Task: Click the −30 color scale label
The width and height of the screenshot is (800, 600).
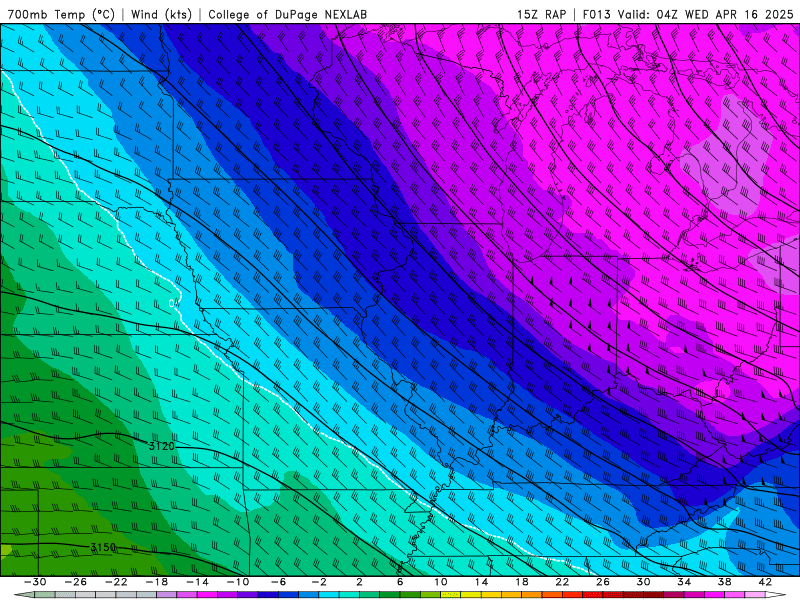Action: pos(35,582)
